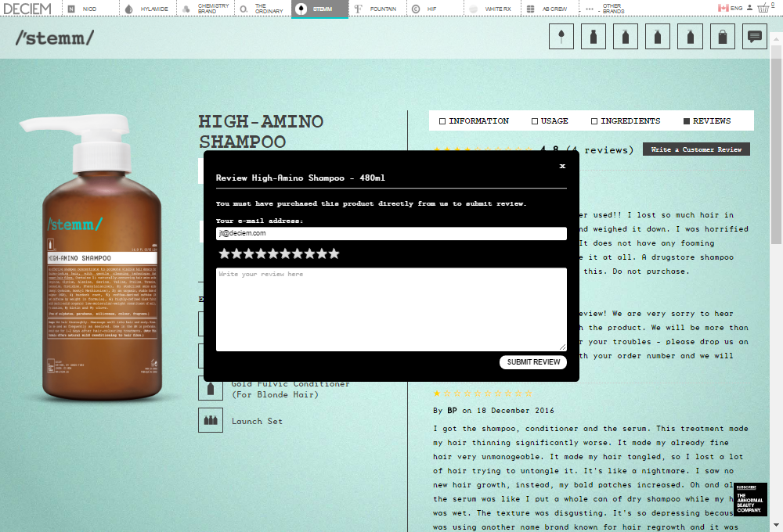Viewport: 783px width, 532px height.
Task: Click the Subscribe Abnormal Beauty Company badge
Action: pyautogui.click(x=750, y=499)
